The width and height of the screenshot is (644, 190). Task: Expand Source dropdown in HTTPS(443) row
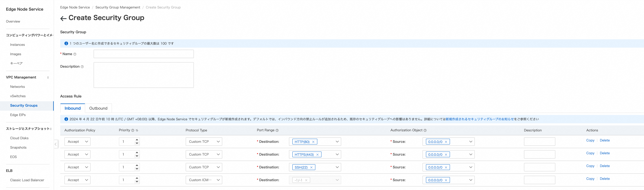(471, 155)
